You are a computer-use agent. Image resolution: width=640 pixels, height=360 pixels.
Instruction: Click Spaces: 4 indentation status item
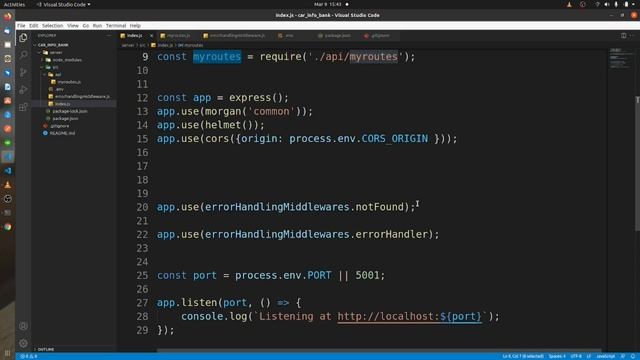coord(557,356)
